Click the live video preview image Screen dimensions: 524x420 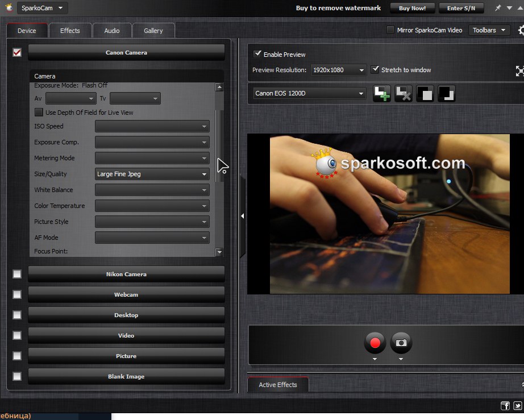pyautogui.click(x=390, y=214)
